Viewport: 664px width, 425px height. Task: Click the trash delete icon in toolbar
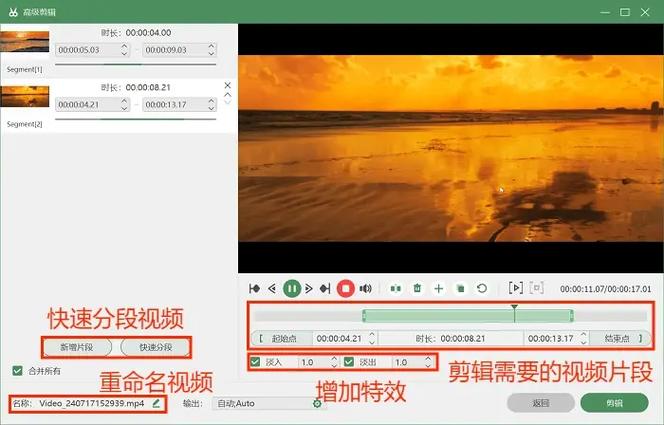point(418,288)
